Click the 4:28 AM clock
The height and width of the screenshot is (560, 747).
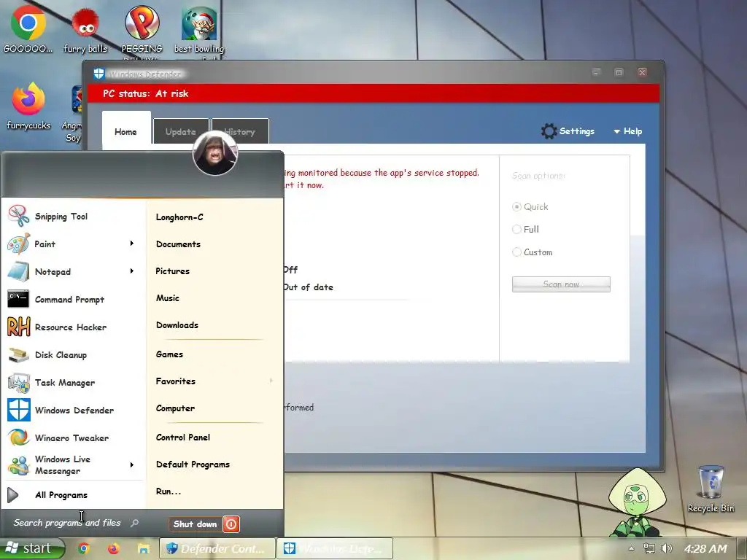pyautogui.click(x=706, y=548)
